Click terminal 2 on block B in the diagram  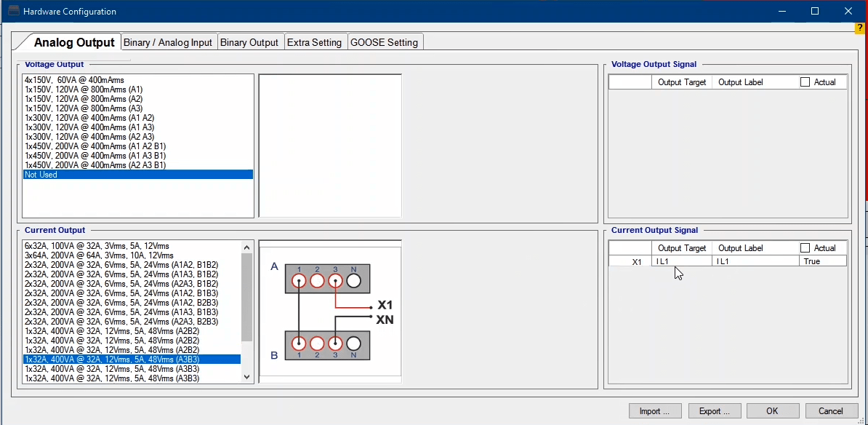[x=317, y=343]
